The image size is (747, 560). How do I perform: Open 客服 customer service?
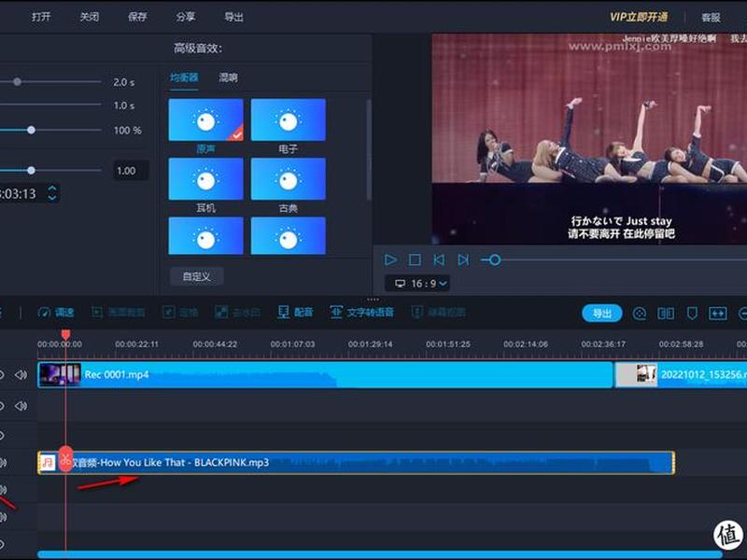click(711, 18)
